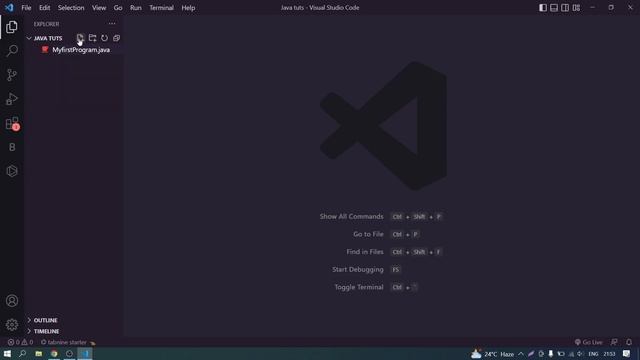The height and width of the screenshot is (360, 640).
Task: Click the VS Code logo in title bar
Action: pos(9,8)
